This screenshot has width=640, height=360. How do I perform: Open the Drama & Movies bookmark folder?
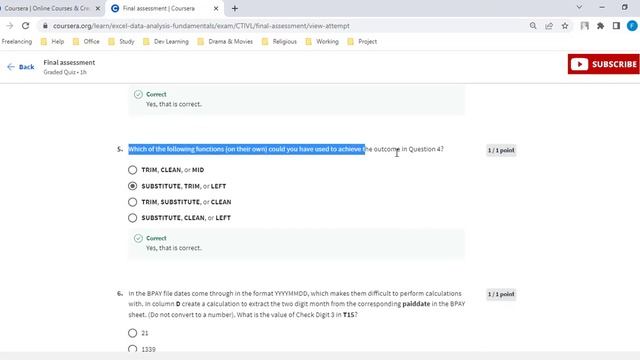tap(225, 42)
